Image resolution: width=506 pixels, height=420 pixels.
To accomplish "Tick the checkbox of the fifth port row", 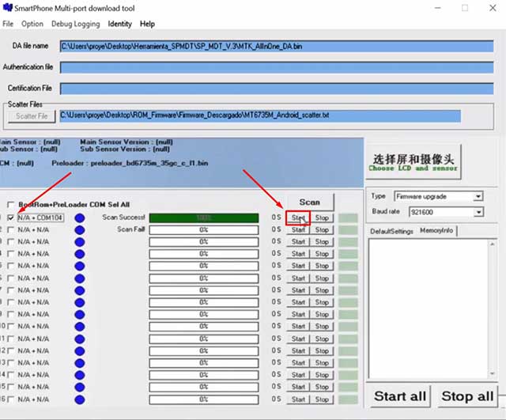I will coord(10,266).
